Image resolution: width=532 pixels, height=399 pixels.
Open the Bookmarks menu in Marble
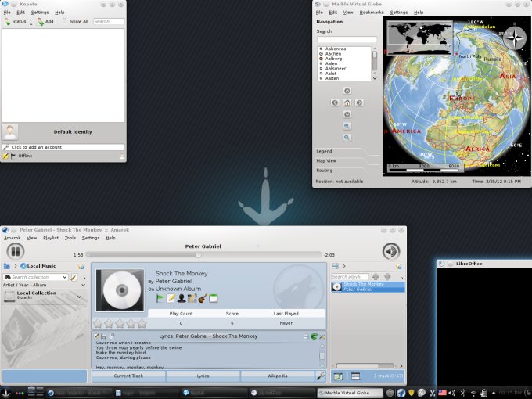pyautogui.click(x=372, y=13)
